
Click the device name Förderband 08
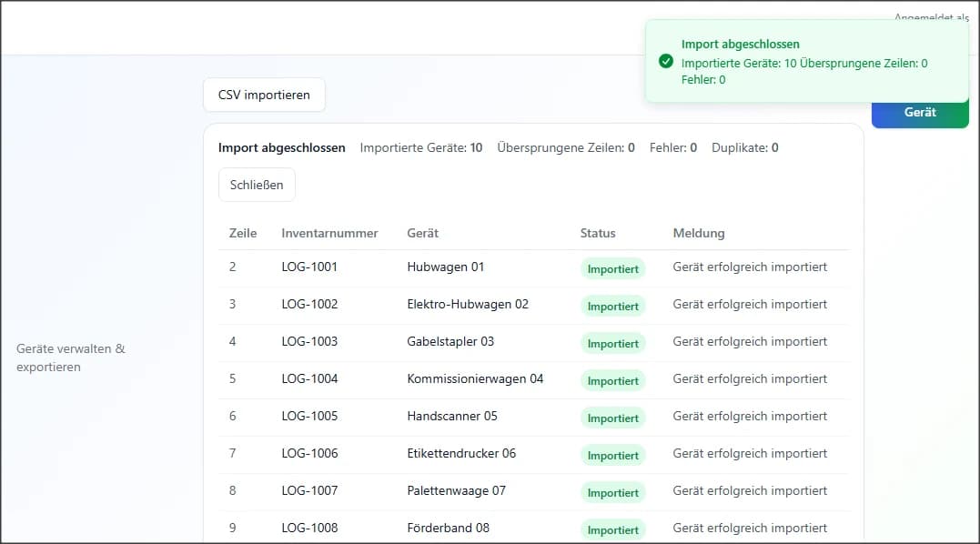point(448,529)
